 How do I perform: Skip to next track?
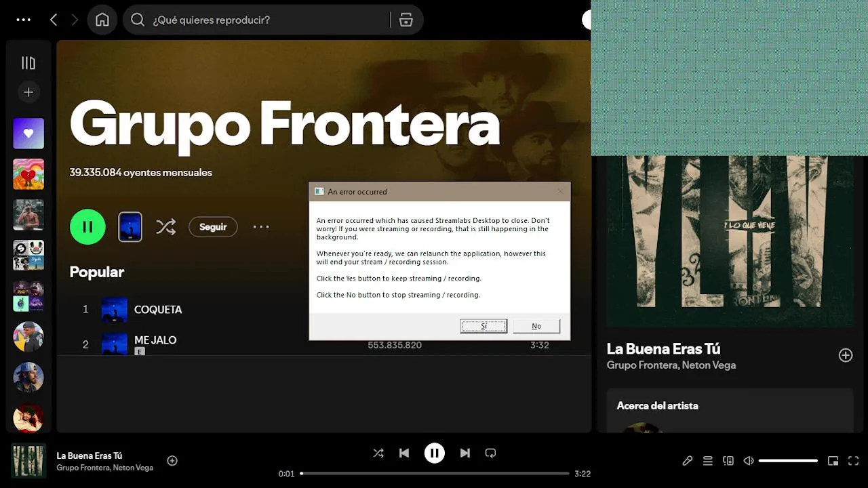pos(465,453)
